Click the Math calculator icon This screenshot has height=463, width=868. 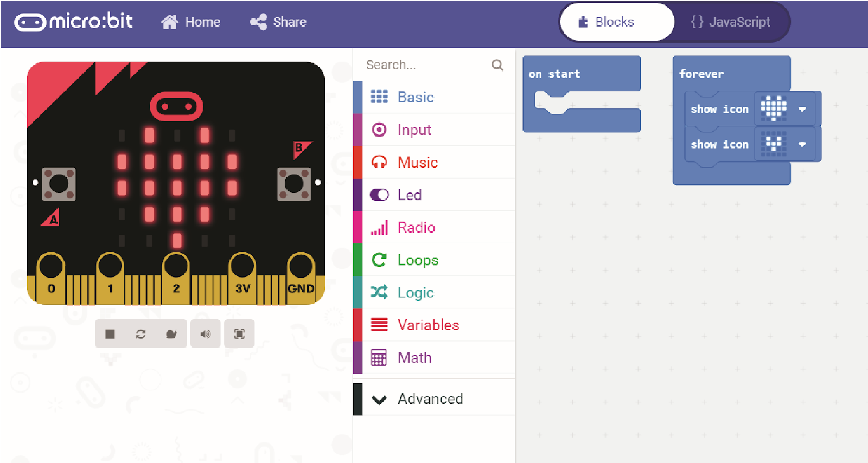pos(379,358)
